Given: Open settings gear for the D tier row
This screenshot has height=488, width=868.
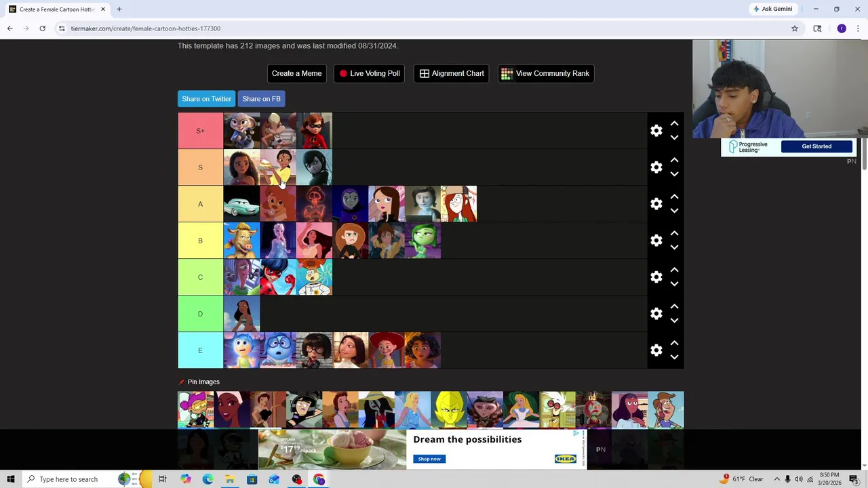Looking at the screenshot, I should click(656, 314).
